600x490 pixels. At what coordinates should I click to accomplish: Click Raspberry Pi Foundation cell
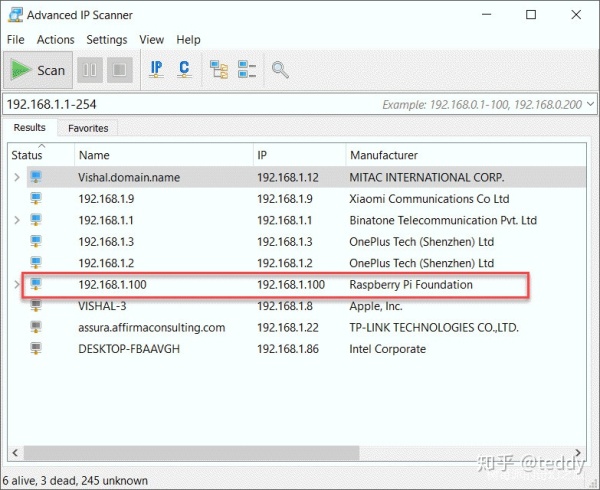[x=411, y=284]
